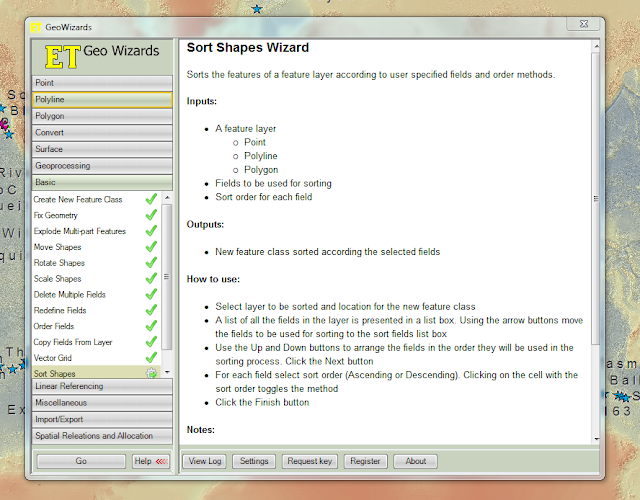Click 'Fields to be used for sorting' bullet

(x=273, y=184)
